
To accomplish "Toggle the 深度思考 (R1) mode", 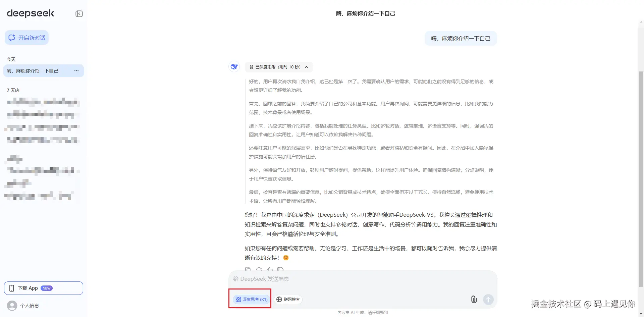I will click(x=251, y=299).
